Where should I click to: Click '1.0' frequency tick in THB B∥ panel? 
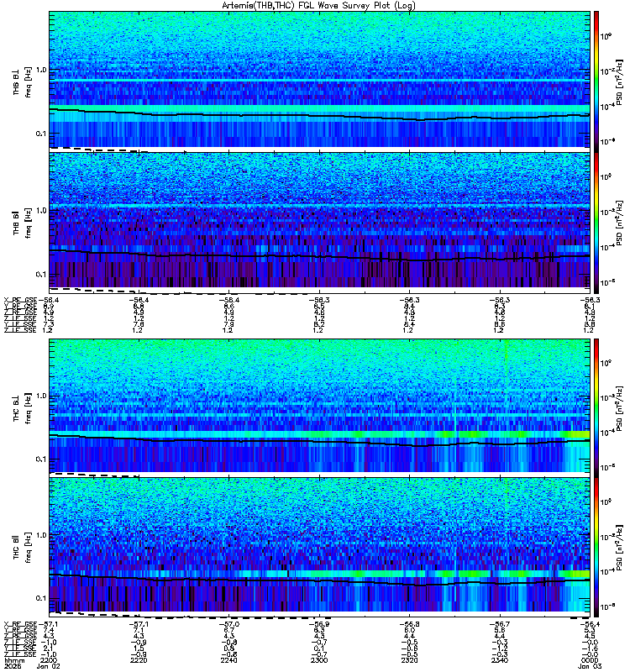pos(41,211)
